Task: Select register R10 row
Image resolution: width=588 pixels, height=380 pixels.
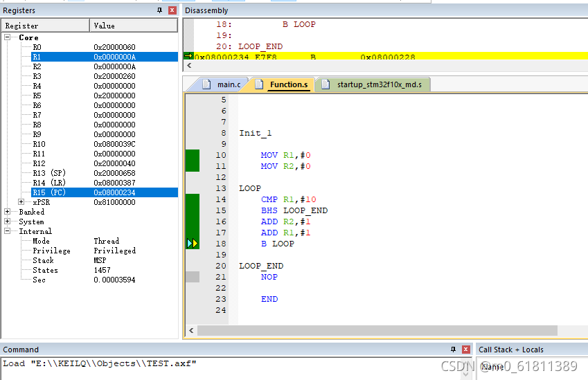Action: pos(105,144)
